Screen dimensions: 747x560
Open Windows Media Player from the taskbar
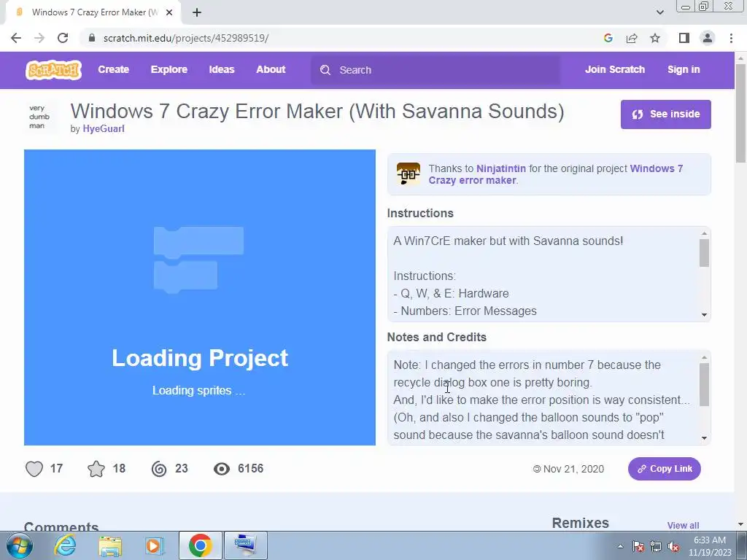tap(154, 545)
